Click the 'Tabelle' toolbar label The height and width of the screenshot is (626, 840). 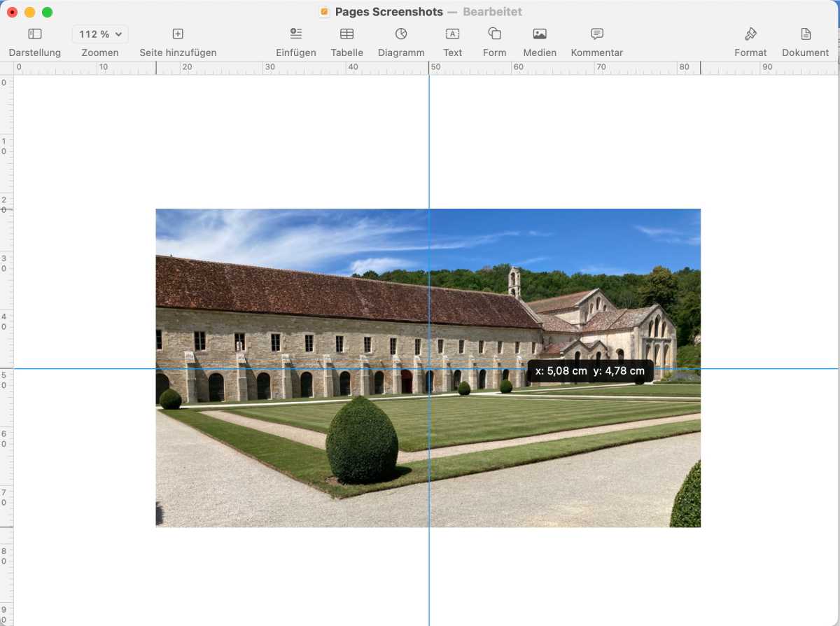[x=347, y=53]
